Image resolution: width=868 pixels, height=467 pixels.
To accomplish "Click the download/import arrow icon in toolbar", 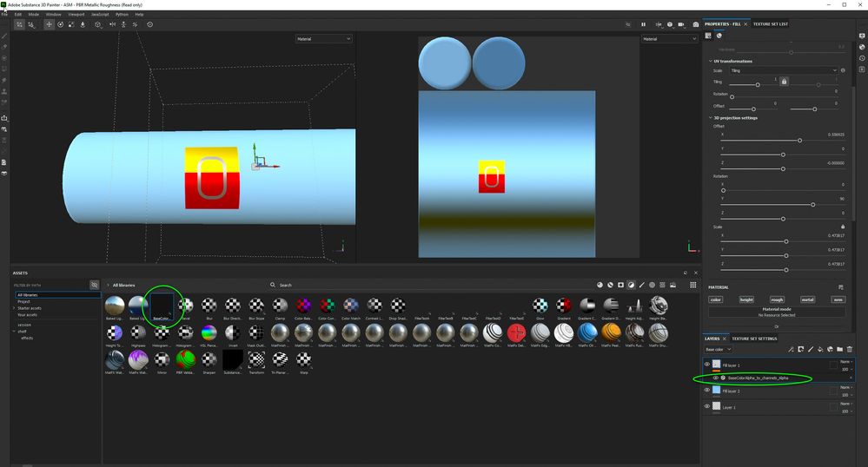I will pyautogui.click(x=83, y=24).
